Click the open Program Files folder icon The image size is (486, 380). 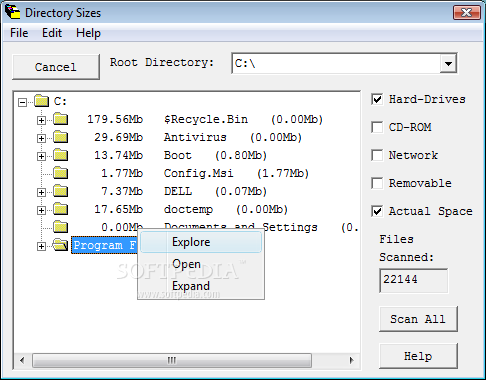coord(61,245)
